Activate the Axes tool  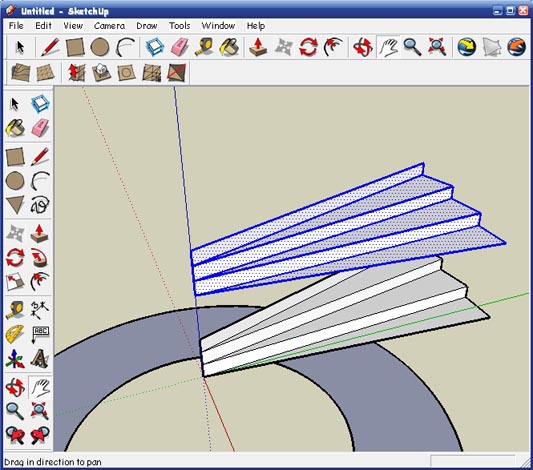pyautogui.click(x=15, y=359)
